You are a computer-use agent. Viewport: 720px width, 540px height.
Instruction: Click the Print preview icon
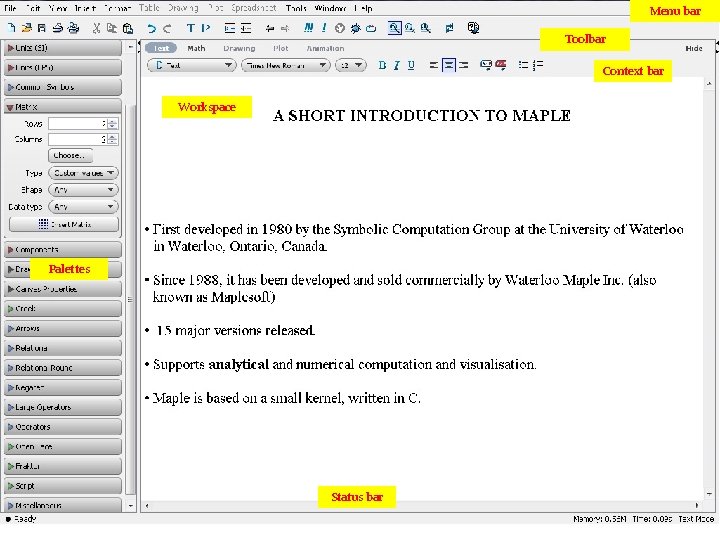[73, 28]
